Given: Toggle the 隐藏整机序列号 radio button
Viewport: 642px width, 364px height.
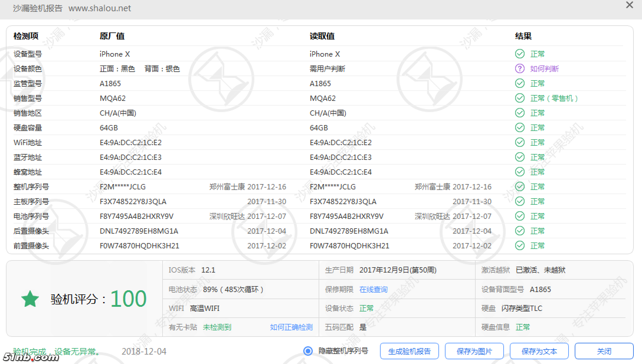Looking at the screenshot, I should (x=308, y=351).
